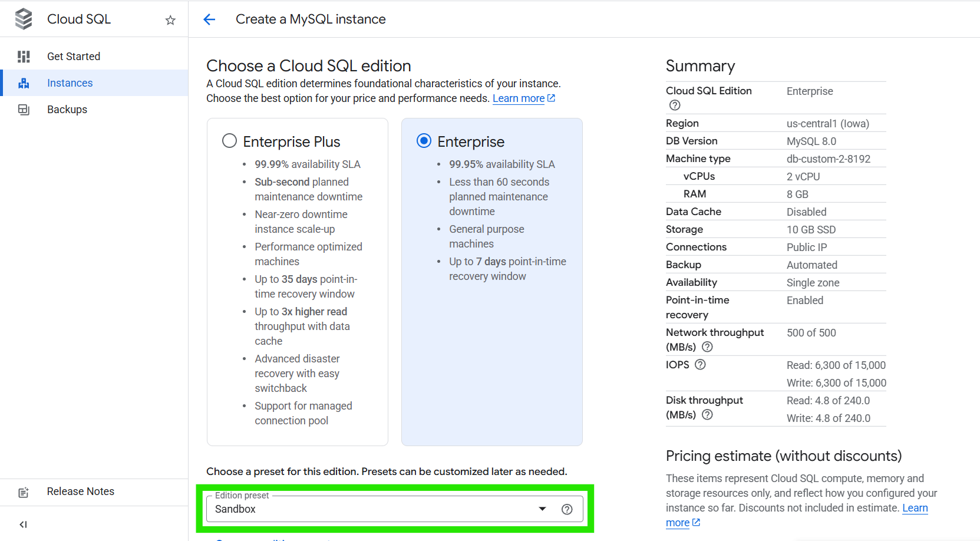Click the Backups sidebar icon
The width and height of the screenshot is (980, 541).
[x=24, y=110]
